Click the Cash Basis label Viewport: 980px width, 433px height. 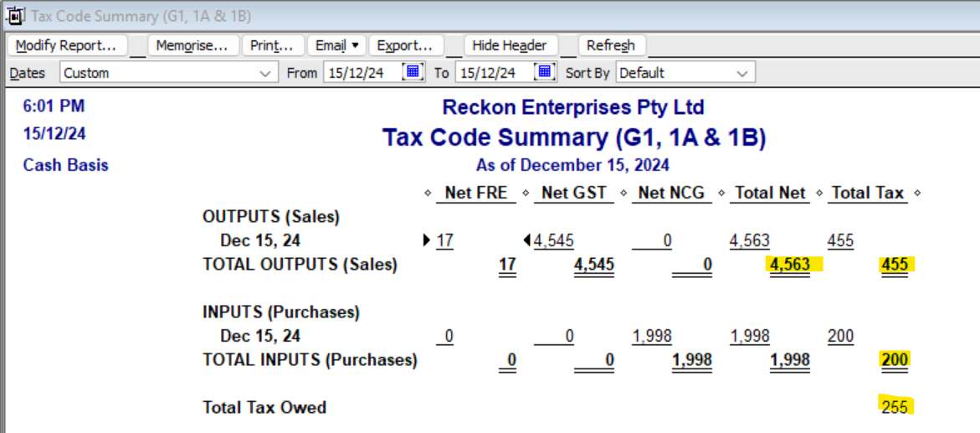(65, 165)
